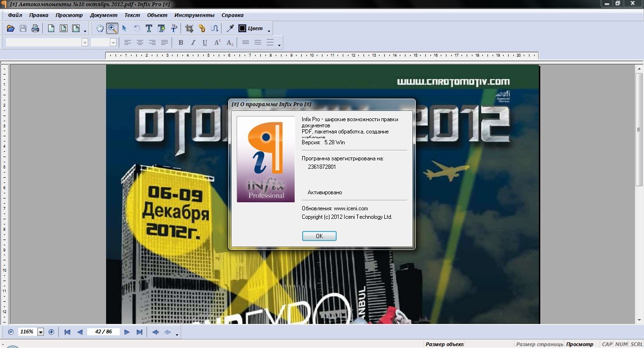Toggle Bold formatting
644x348 pixels.
pyautogui.click(x=181, y=42)
